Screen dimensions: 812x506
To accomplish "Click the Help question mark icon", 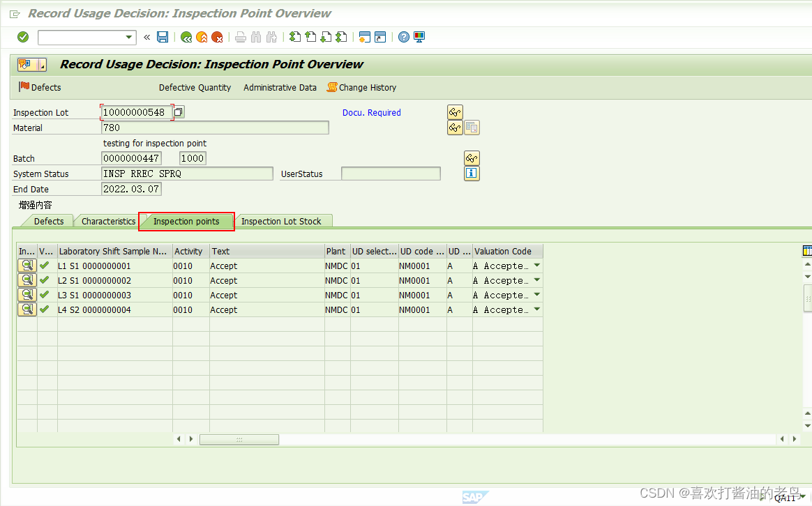I will click(x=404, y=37).
